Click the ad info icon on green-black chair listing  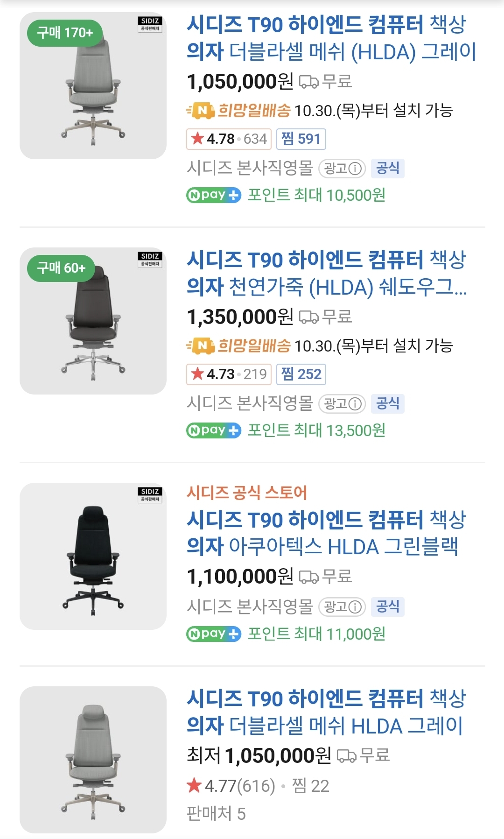356,607
